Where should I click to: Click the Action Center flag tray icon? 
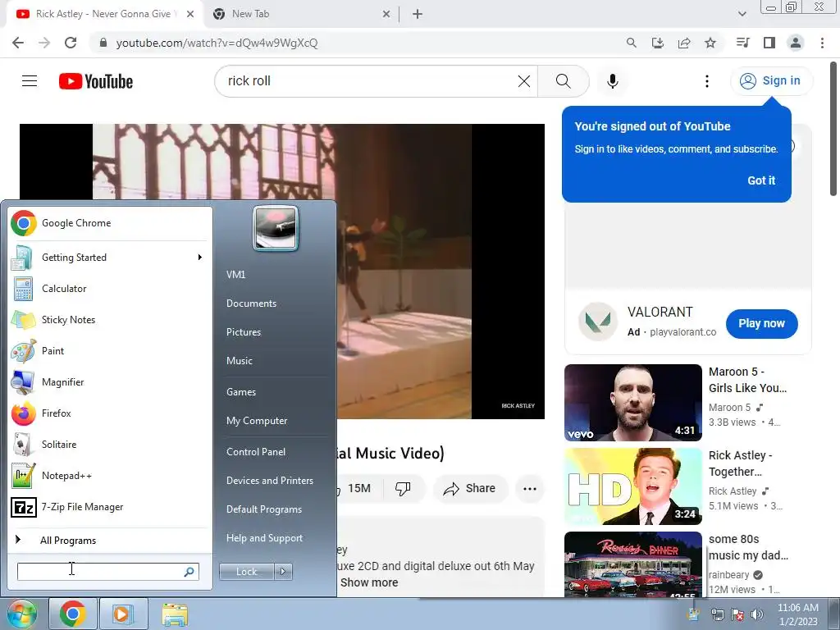737,614
